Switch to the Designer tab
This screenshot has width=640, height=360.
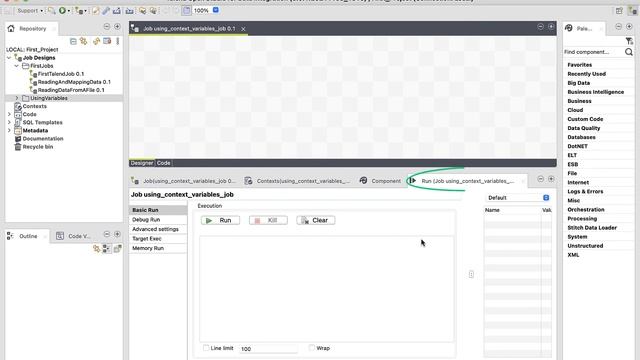click(x=142, y=163)
